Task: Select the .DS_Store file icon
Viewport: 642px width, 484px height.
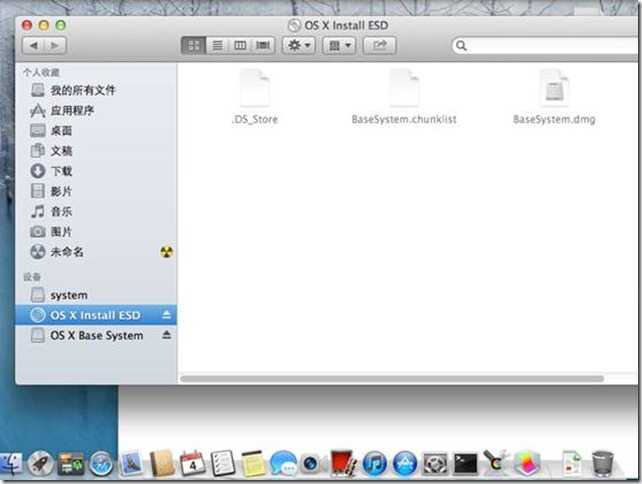Action: tap(255, 88)
